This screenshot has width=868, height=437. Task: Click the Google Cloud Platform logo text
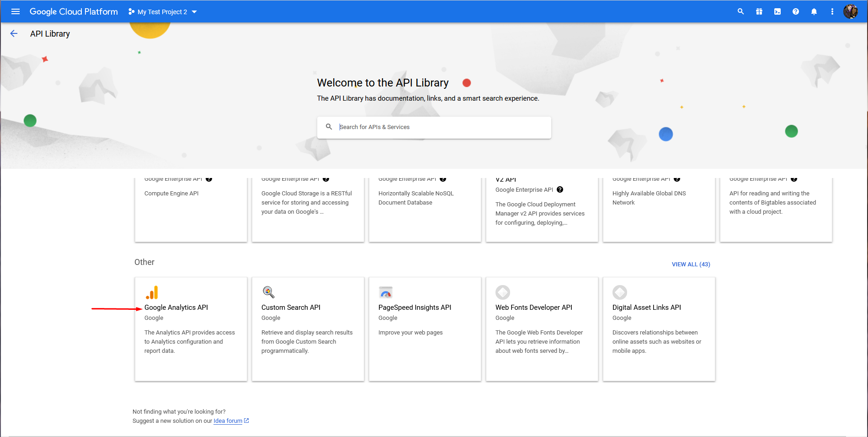coord(74,12)
